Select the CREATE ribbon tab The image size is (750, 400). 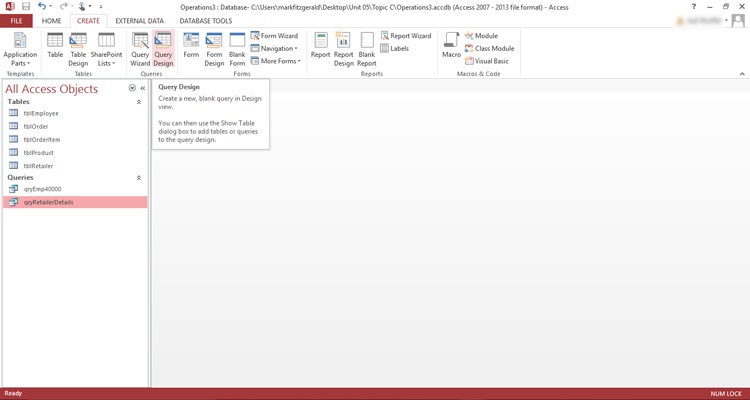tap(88, 21)
